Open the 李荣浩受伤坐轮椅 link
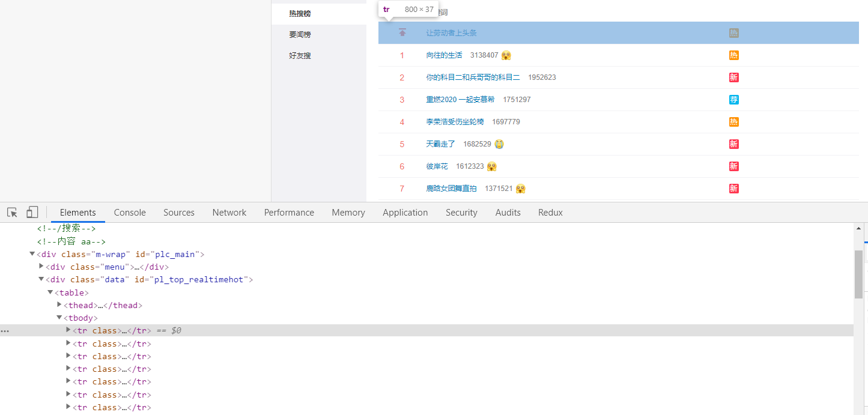Viewport: 868px width, 415px height. (455, 122)
